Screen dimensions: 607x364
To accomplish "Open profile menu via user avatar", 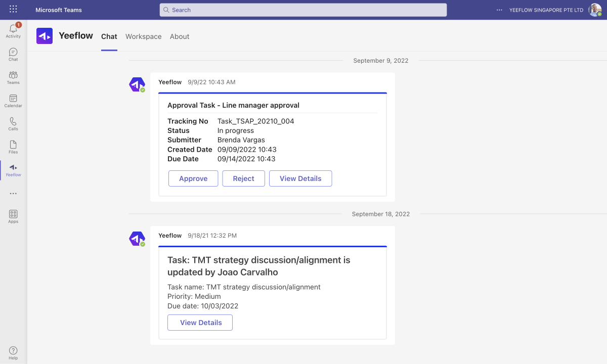I will click(x=594, y=10).
